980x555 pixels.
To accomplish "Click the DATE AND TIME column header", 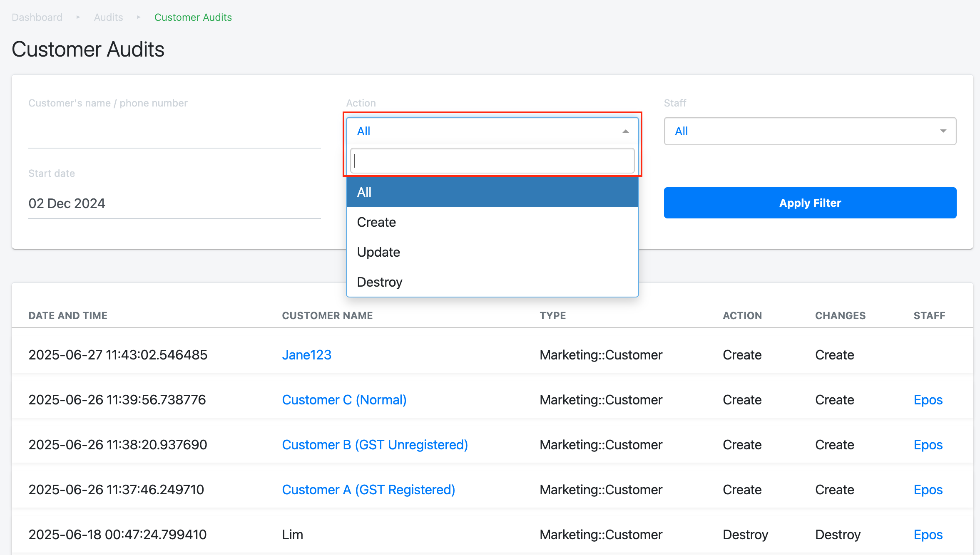I will pos(68,316).
